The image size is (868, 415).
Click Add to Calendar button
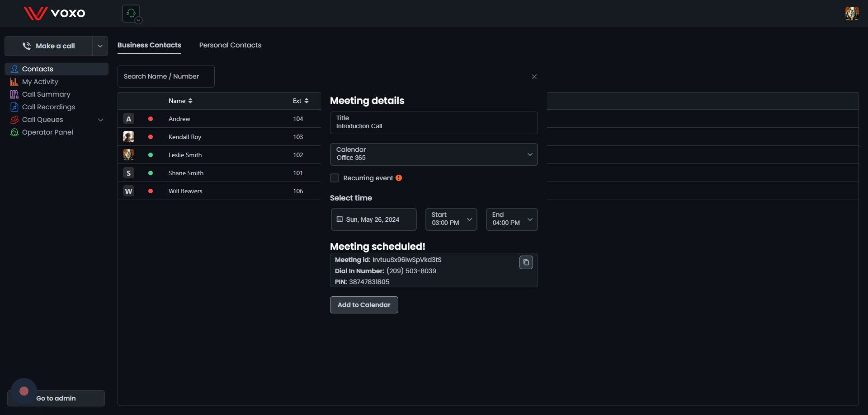pos(364,305)
